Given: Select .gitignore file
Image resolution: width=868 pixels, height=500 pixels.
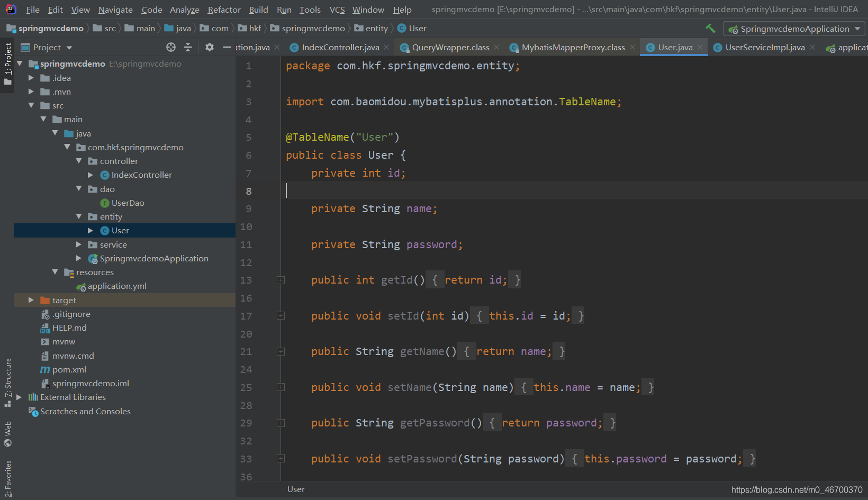Looking at the screenshot, I should point(71,314).
